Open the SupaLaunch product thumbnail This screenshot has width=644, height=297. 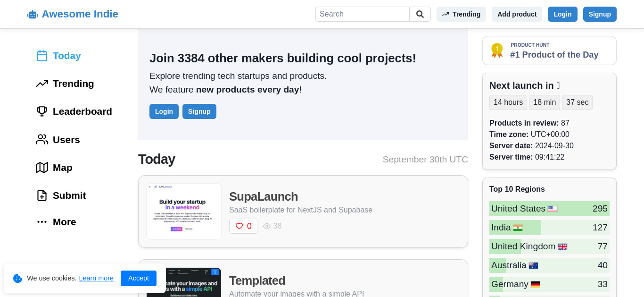[x=184, y=212]
